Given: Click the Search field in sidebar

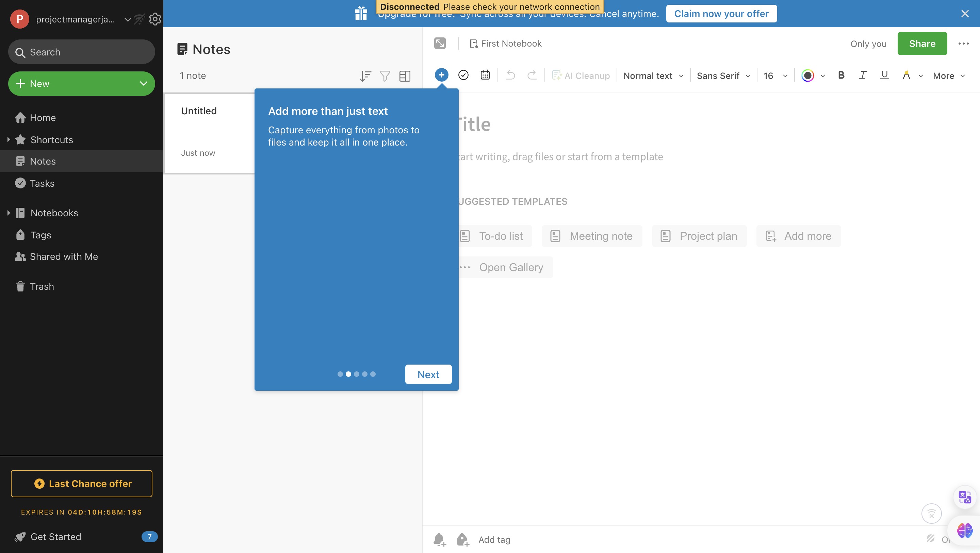Looking at the screenshot, I should [81, 52].
